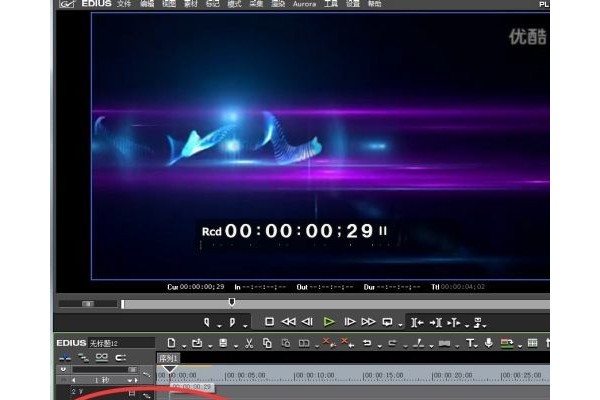Click the shuttle slider left of position bar
Image resolution: width=600 pixels, height=400 pixels.
tap(88, 304)
